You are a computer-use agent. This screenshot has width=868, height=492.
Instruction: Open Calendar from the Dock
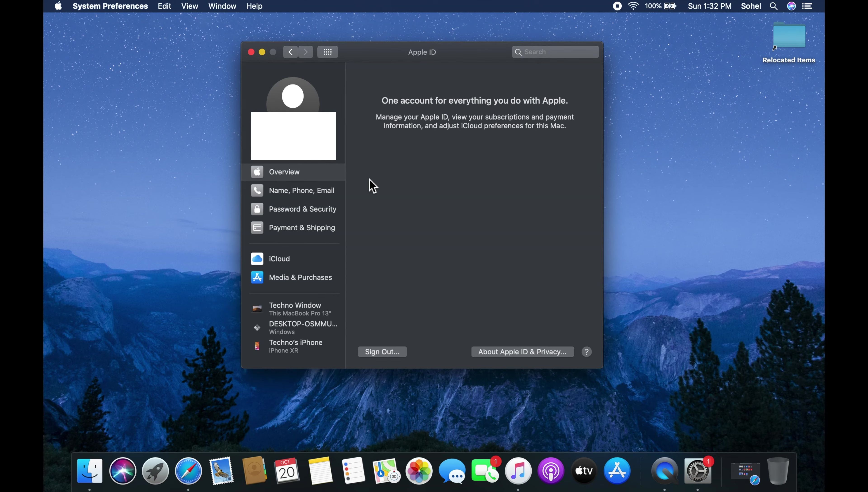(x=287, y=471)
